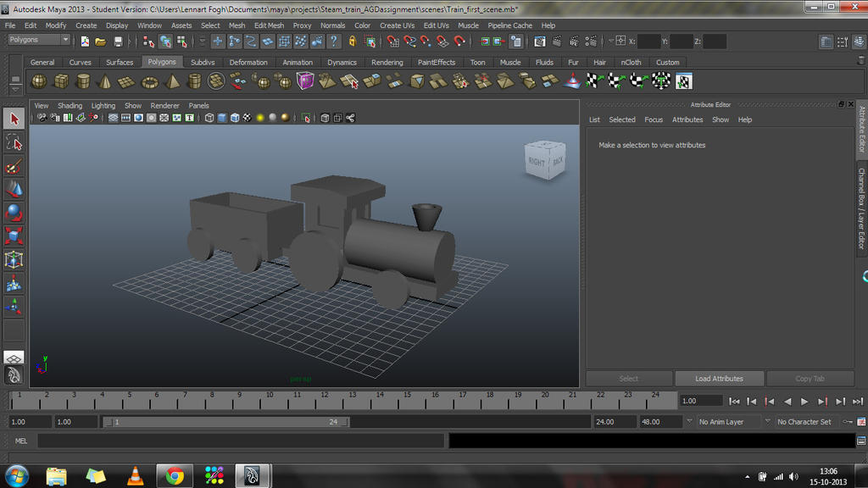Image resolution: width=868 pixels, height=488 pixels.
Task: Toggle use all lights yellow sphere
Action: 260,118
